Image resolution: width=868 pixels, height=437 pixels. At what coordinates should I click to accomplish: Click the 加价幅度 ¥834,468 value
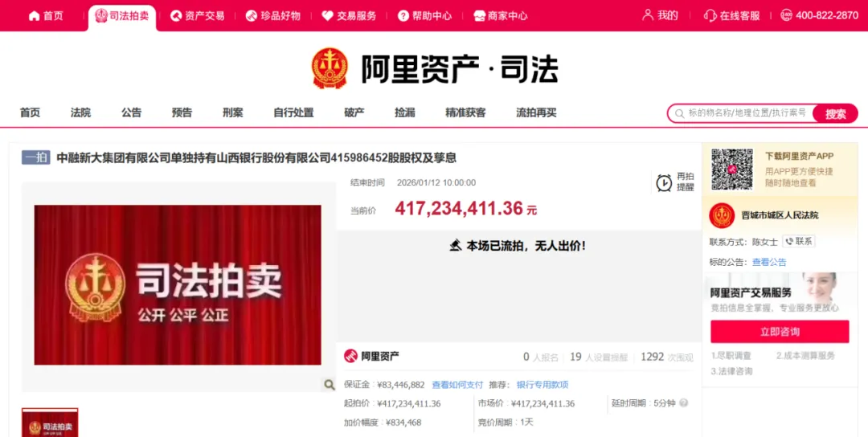[x=403, y=422]
